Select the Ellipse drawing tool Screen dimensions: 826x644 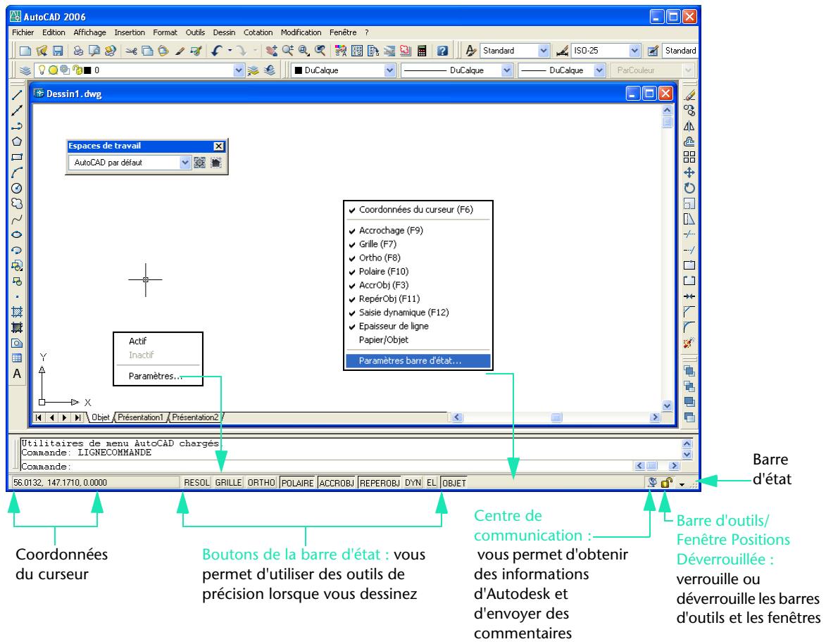pyautogui.click(x=17, y=235)
